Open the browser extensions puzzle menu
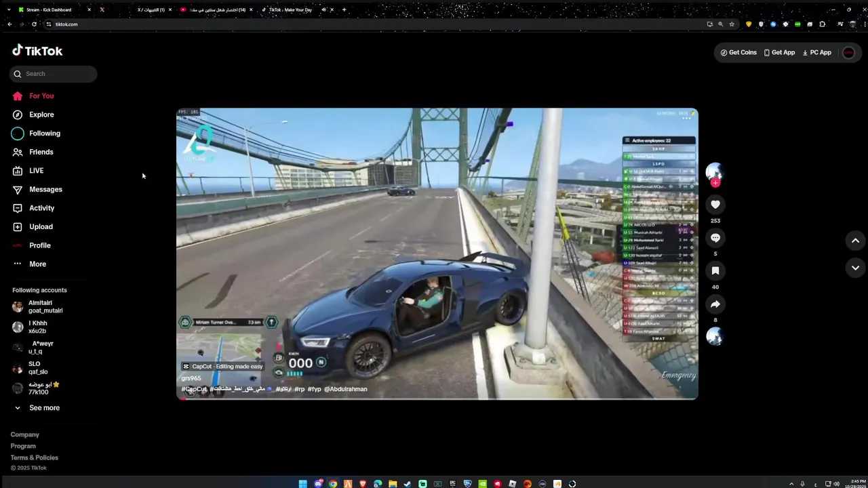The width and height of the screenshot is (868, 488). [x=822, y=24]
